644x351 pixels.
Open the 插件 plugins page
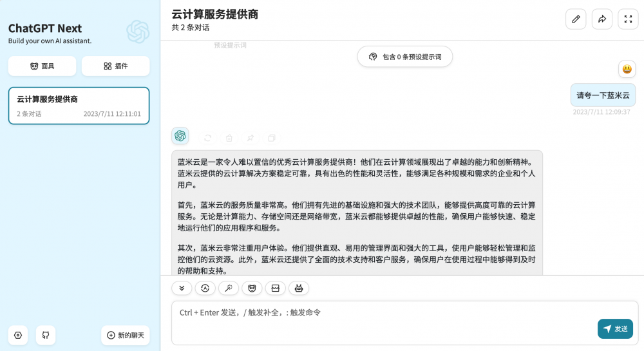pos(116,66)
